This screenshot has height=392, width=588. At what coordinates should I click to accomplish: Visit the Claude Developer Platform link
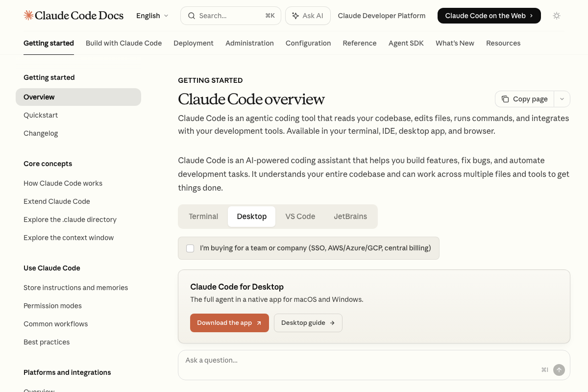(382, 15)
